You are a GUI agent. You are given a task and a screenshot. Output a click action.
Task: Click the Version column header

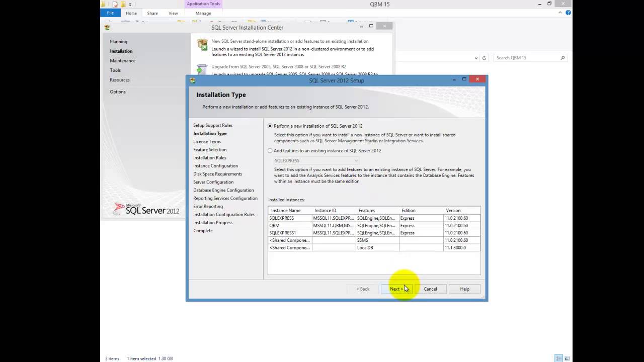(x=461, y=211)
